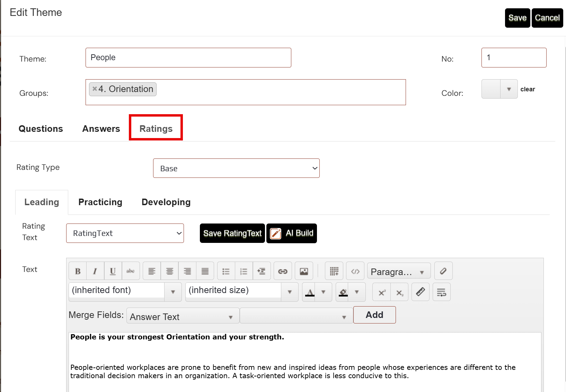
Task: Expand the inherited font dropdown
Action: click(x=173, y=292)
